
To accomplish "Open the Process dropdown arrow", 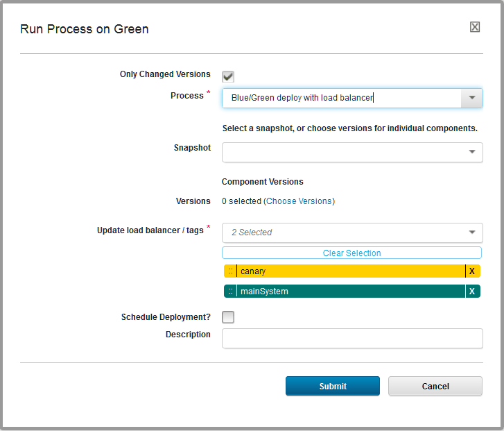I will pos(472,98).
